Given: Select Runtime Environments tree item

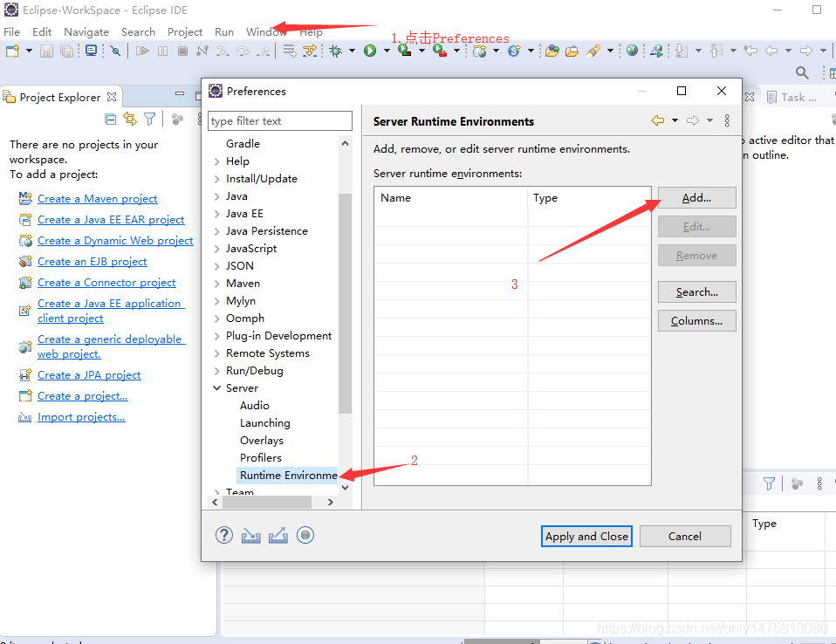Looking at the screenshot, I should click(x=287, y=475).
